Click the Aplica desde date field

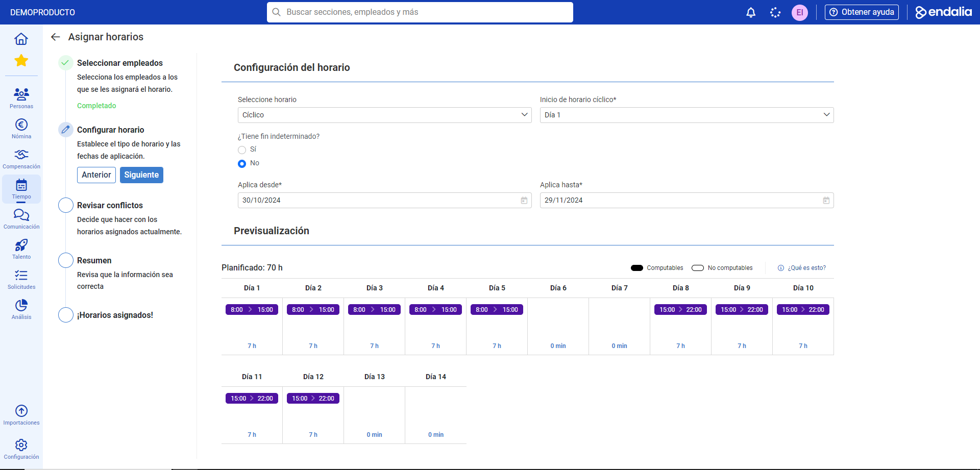pyautogui.click(x=385, y=201)
